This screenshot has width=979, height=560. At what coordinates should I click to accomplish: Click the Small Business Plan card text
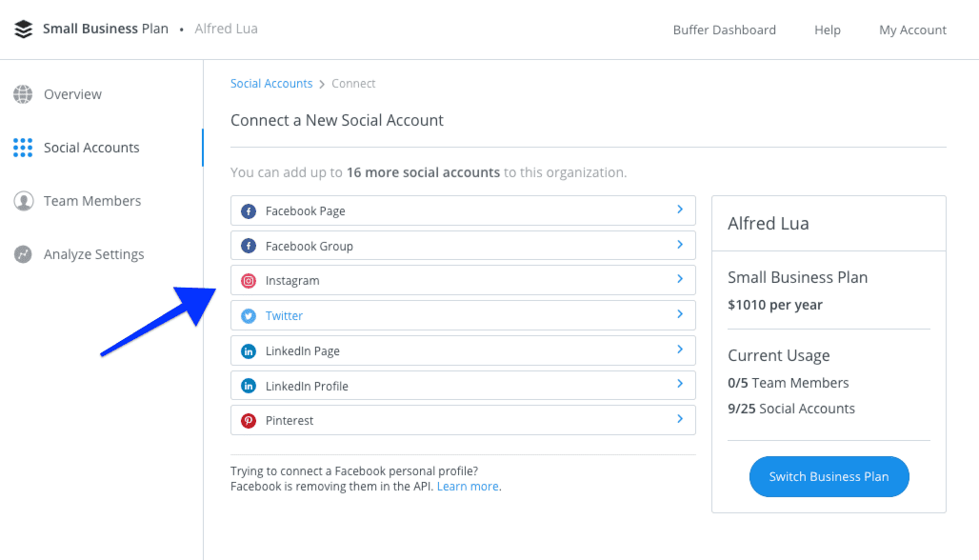[x=797, y=277]
